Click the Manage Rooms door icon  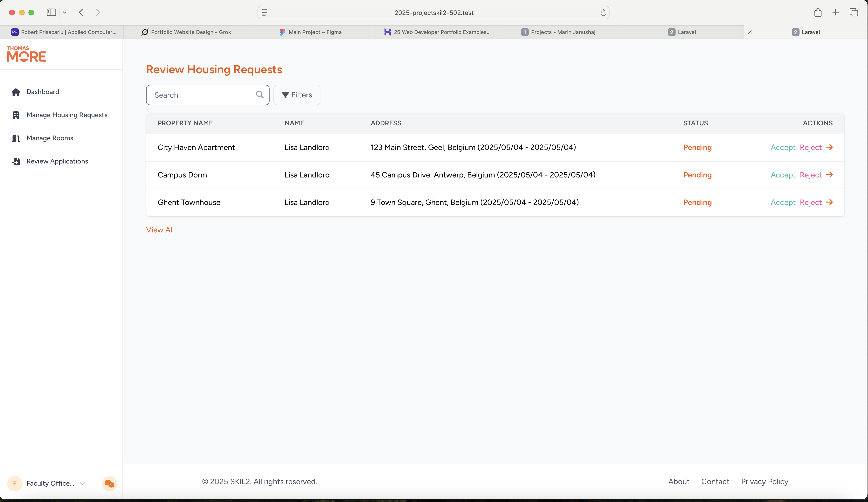coord(16,138)
